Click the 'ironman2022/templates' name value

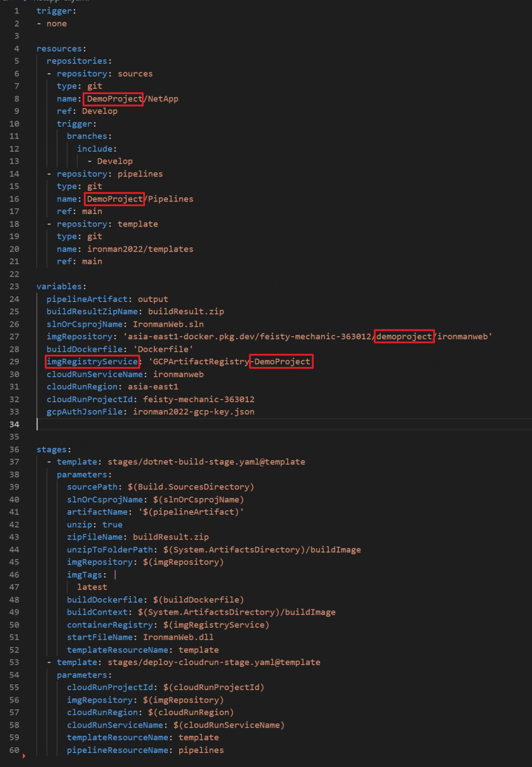pyautogui.click(x=140, y=249)
